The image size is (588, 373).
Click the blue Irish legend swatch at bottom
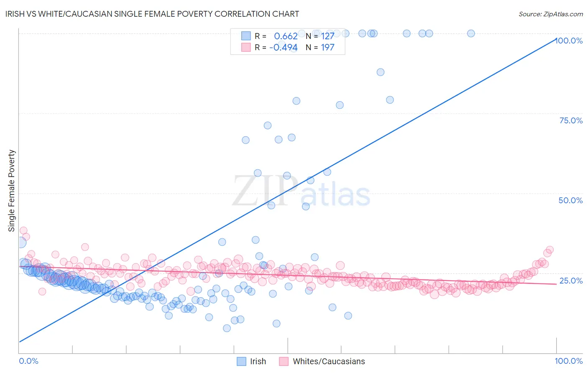[x=241, y=361]
